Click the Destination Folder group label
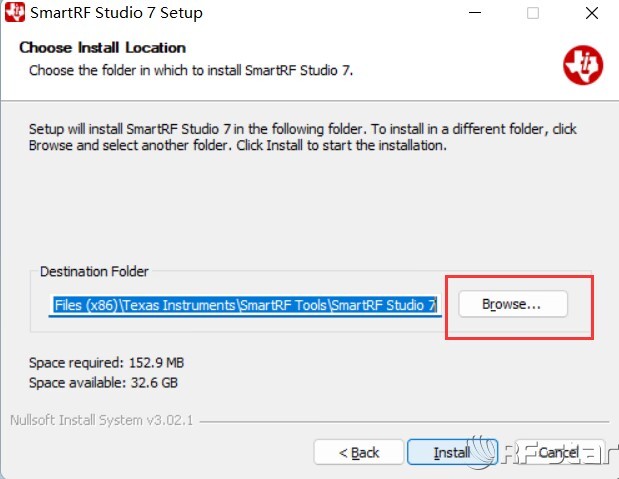Screen dimensions: 619x479 coord(94,271)
